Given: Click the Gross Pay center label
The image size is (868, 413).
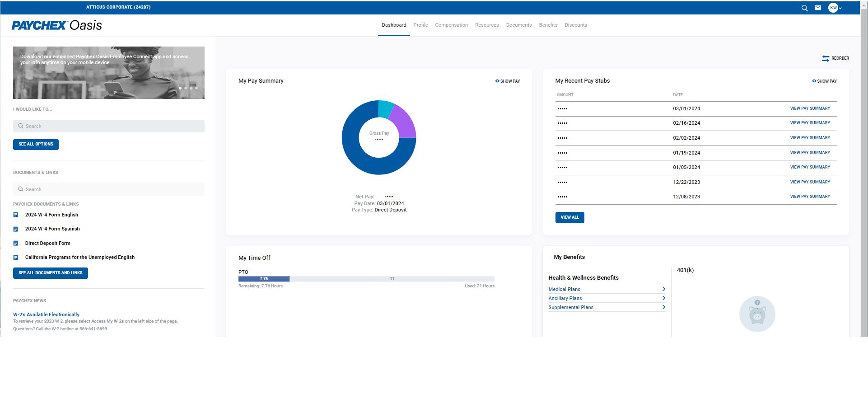Looking at the screenshot, I should tap(379, 134).
